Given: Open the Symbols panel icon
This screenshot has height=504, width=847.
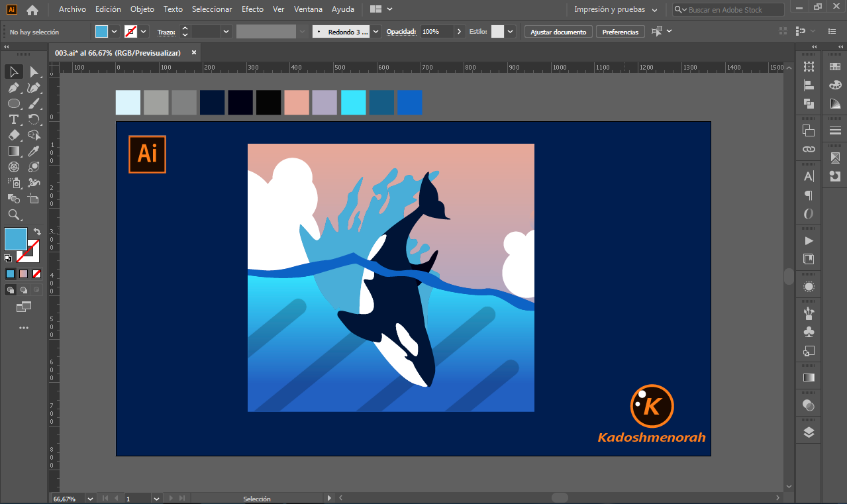Looking at the screenshot, I should tap(809, 332).
